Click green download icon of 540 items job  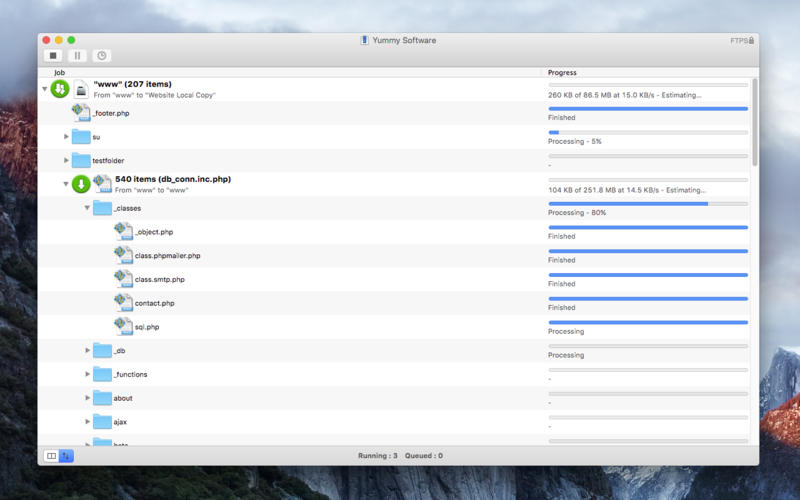pos(81,184)
